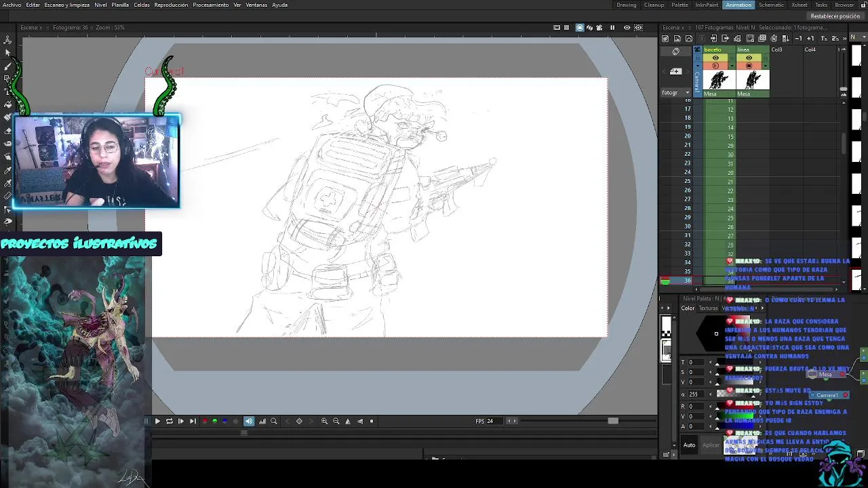This screenshot has height=488, width=868.
Task: Click the New Level plus icon
Action: (676, 72)
